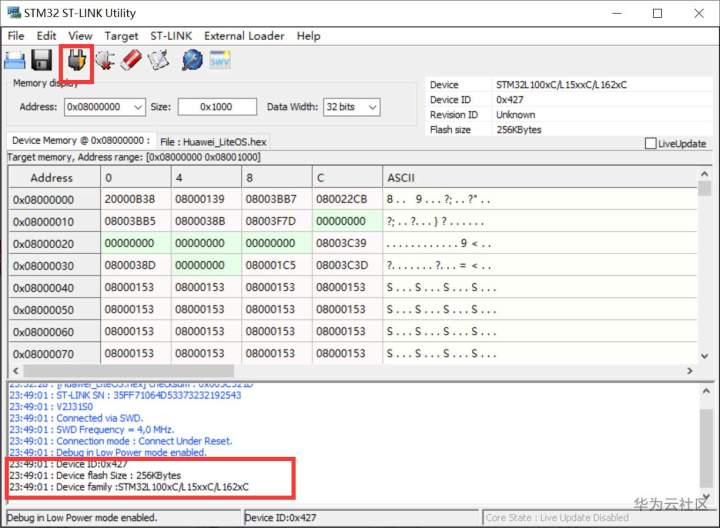Click the memory table scroll down arrow
The image size is (720, 528).
tap(704, 356)
